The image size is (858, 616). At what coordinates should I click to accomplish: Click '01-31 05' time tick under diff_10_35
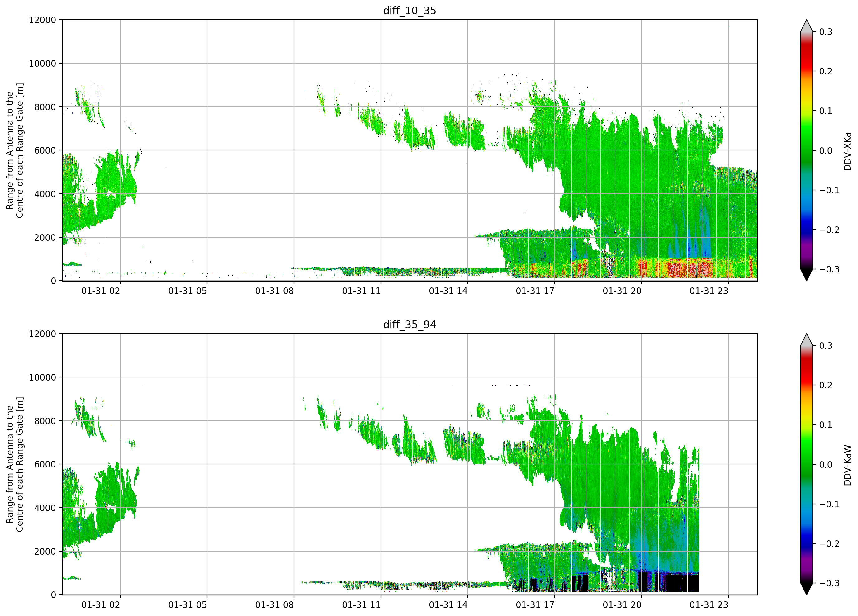(x=188, y=291)
